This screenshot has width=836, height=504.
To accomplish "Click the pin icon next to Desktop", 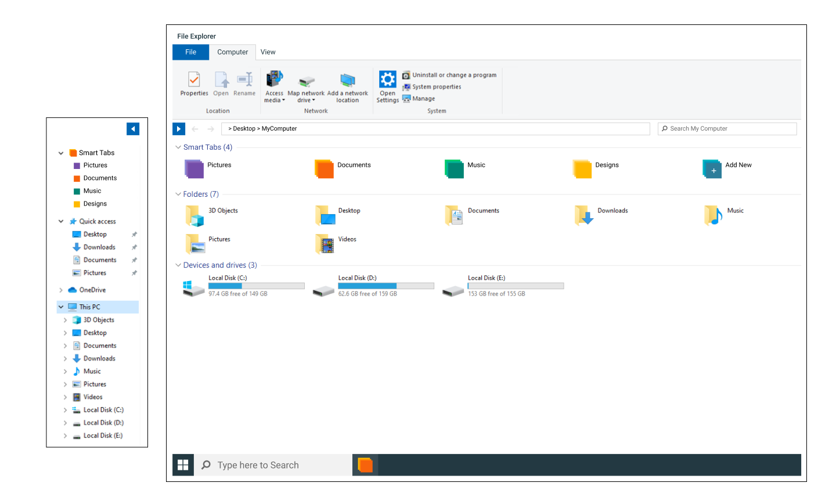I will (134, 235).
